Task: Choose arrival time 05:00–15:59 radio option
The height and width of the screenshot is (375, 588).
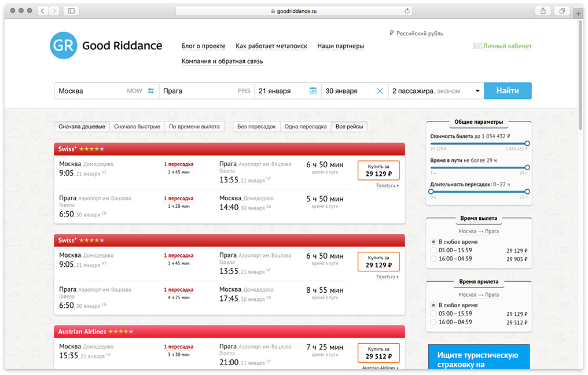Action: point(434,314)
